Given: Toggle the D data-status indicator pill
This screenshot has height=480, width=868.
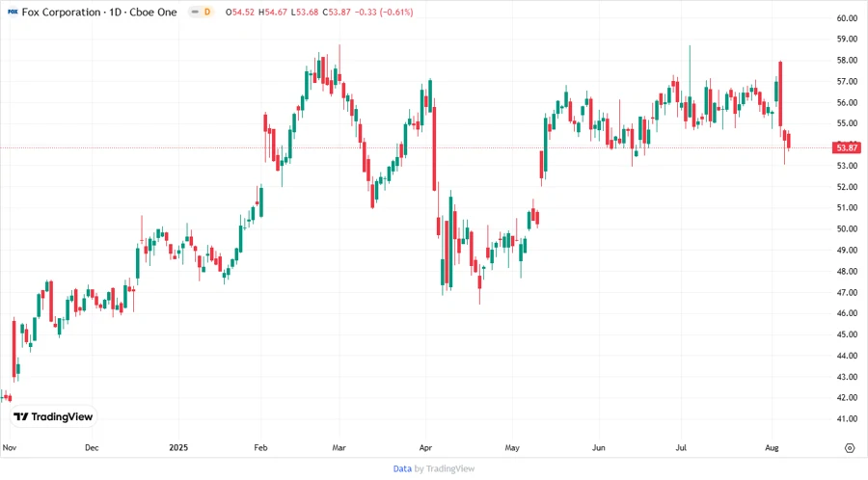Looking at the screenshot, I should coord(202,12).
